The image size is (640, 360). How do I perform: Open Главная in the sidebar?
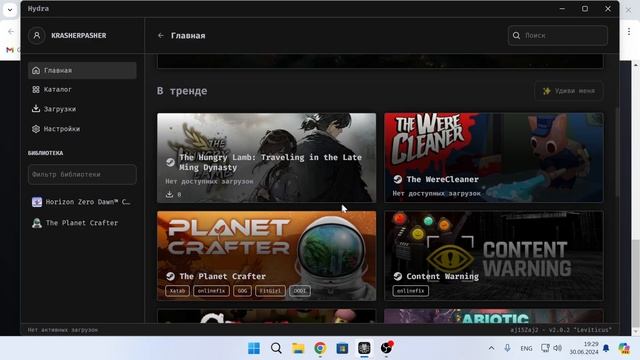[82, 70]
